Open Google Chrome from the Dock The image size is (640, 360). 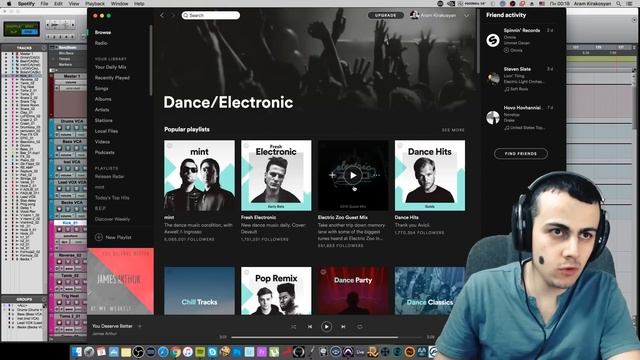tap(176, 351)
